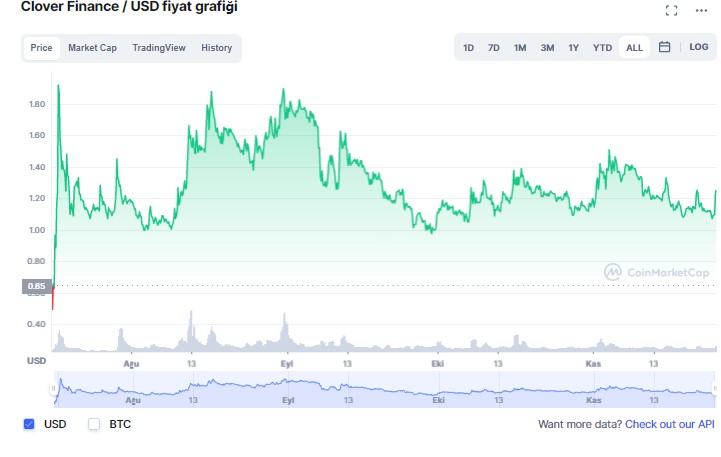The width and height of the screenshot is (721, 457).
Task: Click the 'Kas' month label on the chart x-axis
Action: (593, 364)
